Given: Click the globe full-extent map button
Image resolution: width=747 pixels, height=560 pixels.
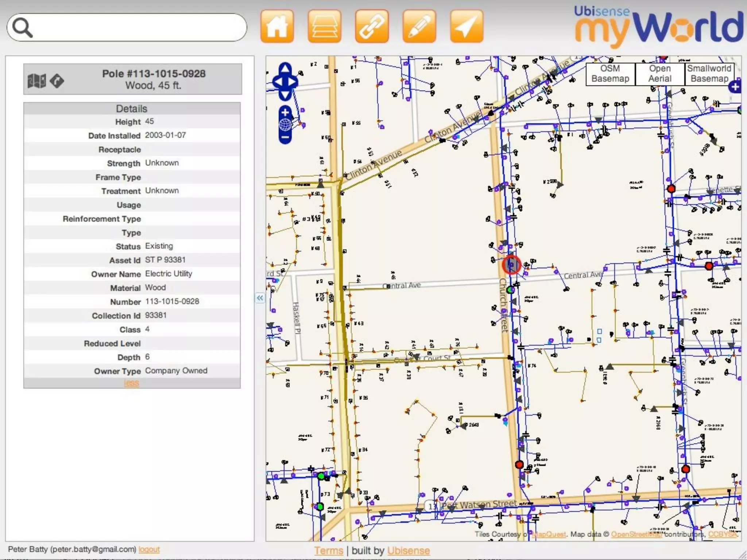Looking at the screenshot, I should coord(285,125).
